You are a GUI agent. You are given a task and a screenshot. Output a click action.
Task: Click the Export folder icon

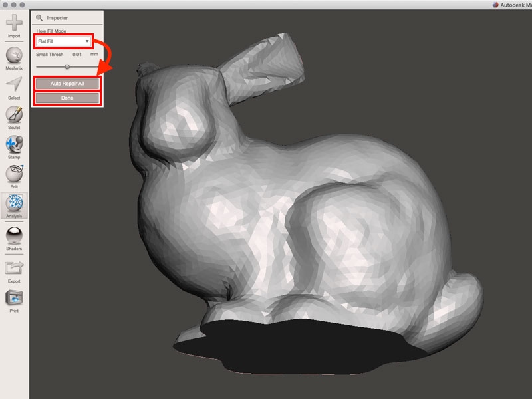14,267
